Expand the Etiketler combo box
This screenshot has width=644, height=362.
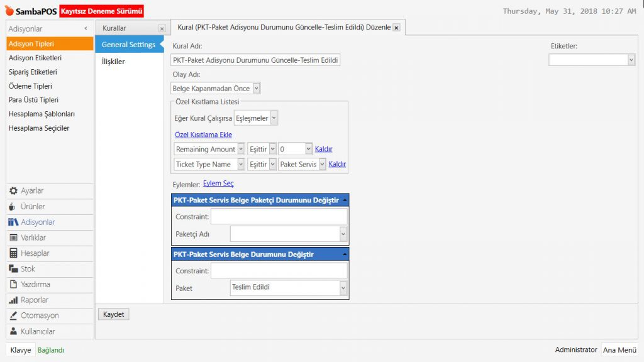coord(631,60)
